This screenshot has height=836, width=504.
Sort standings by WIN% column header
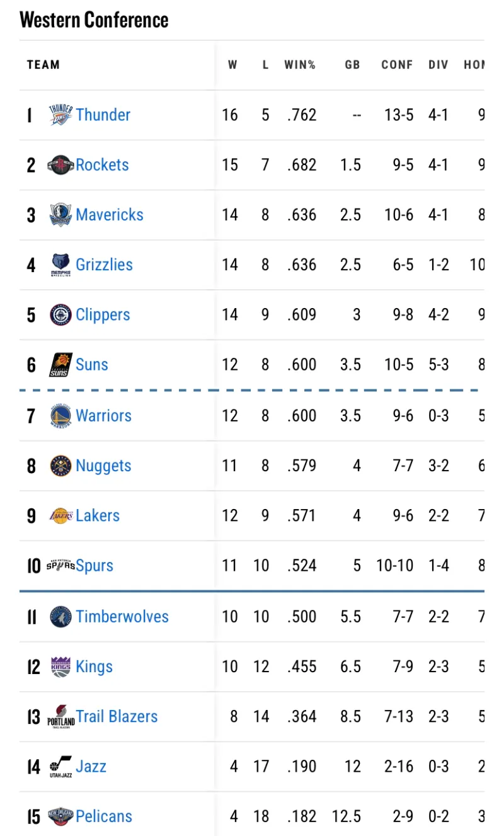(x=300, y=65)
